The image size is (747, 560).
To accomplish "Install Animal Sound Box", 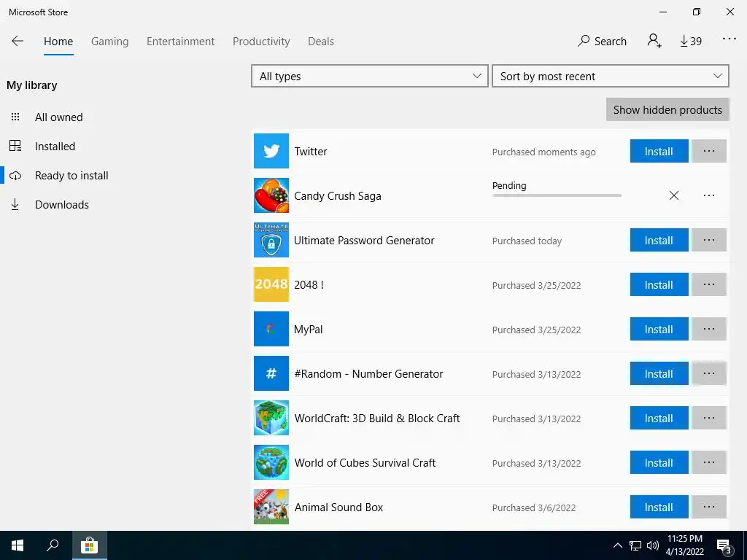I will (x=659, y=507).
